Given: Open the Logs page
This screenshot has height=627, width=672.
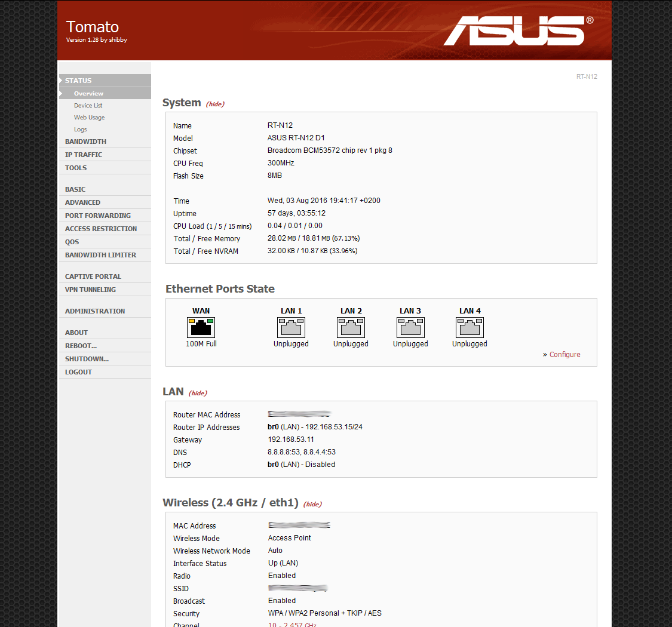Looking at the screenshot, I should pos(80,130).
